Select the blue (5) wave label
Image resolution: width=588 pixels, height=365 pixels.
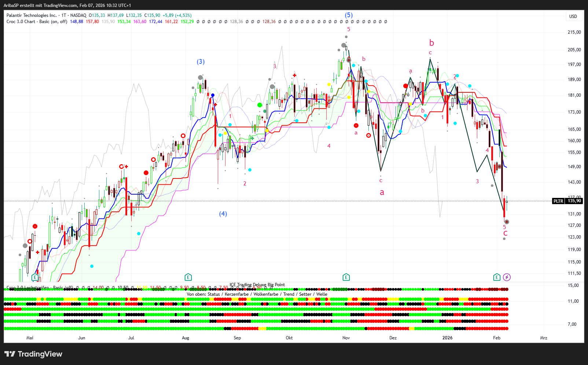pyautogui.click(x=349, y=15)
